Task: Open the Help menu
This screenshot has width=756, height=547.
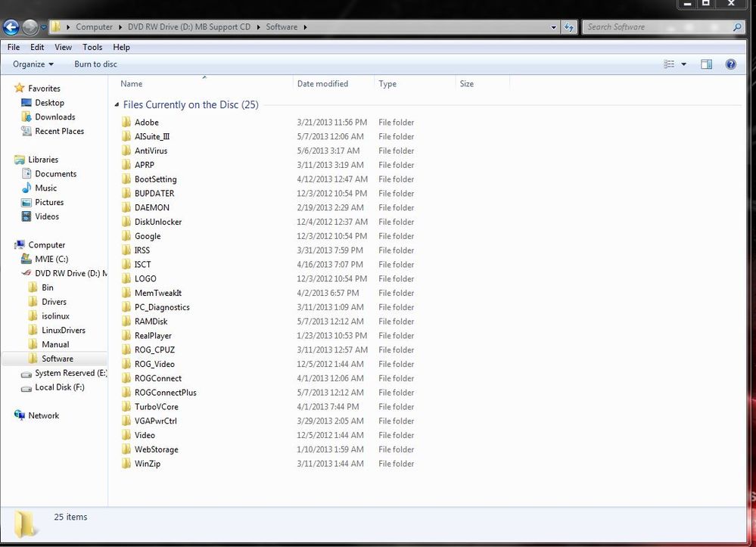Action: [122, 47]
